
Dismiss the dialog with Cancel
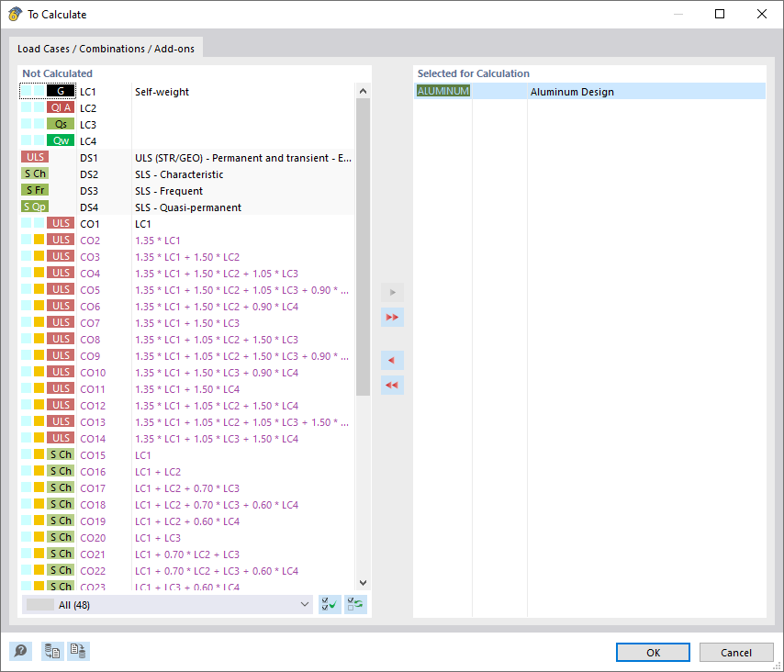[736, 652]
